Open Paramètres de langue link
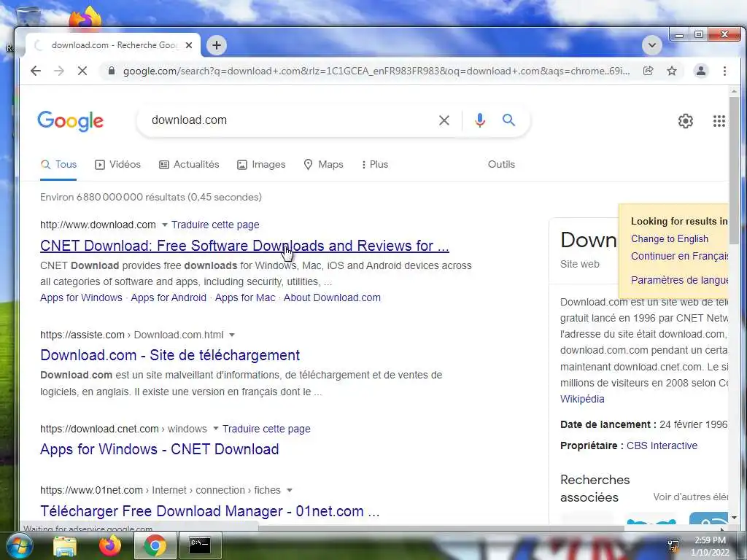The image size is (747, 560). [679, 280]
